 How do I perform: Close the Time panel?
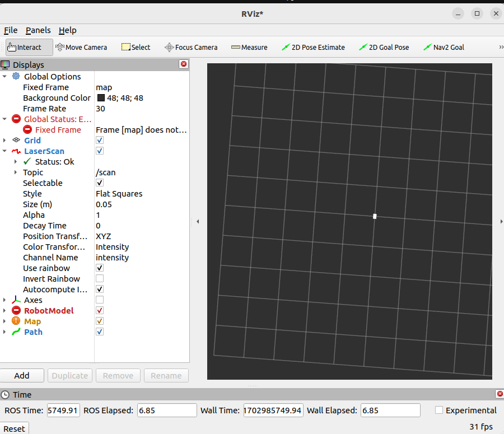point(500,394)
